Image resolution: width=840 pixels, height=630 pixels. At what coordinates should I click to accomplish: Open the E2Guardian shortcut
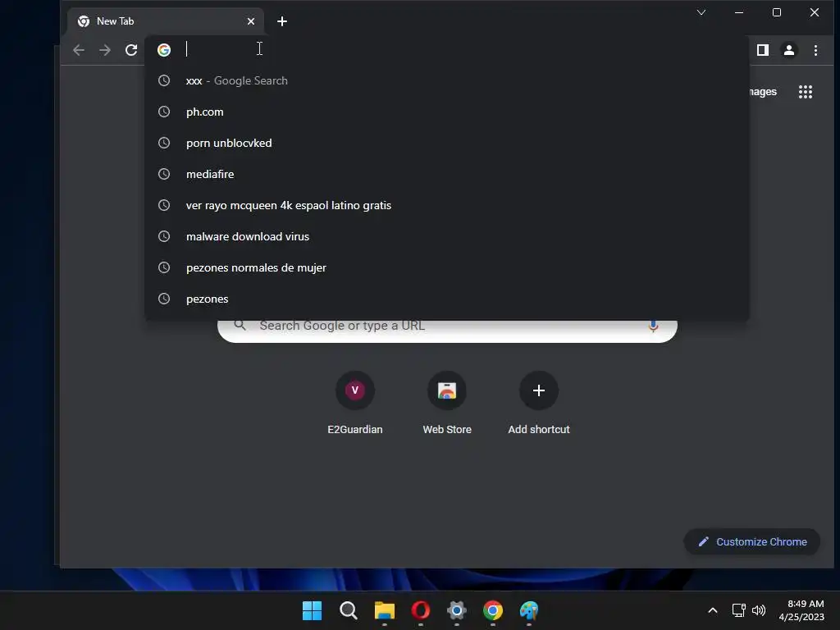(x=354, y=403)
